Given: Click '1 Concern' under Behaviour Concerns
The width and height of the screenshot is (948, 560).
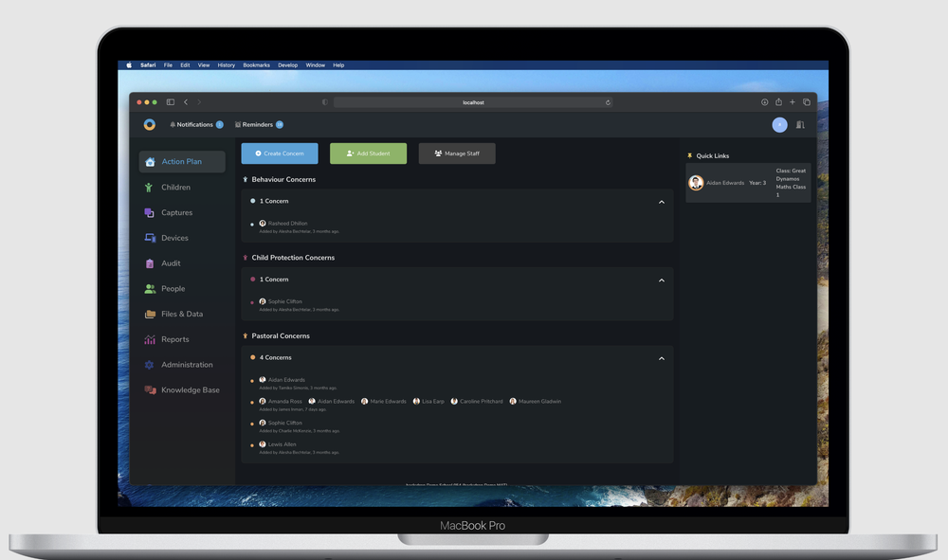Looking at the screenshot, I should [x=274, y=201].
